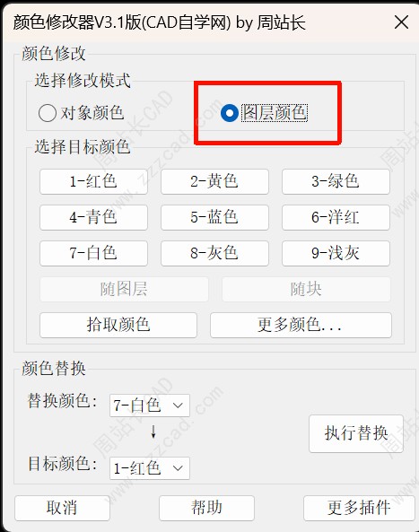Screen dimensions: 419x532
Task: Expand the 目标颜色 dropdown showing 1-红色
Action: coord(150,468)
